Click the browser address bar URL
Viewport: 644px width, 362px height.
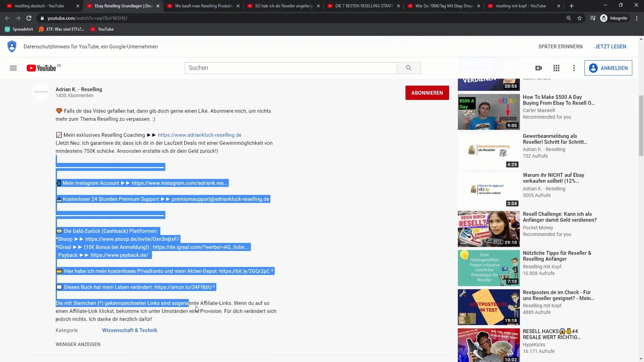[87, 18]
